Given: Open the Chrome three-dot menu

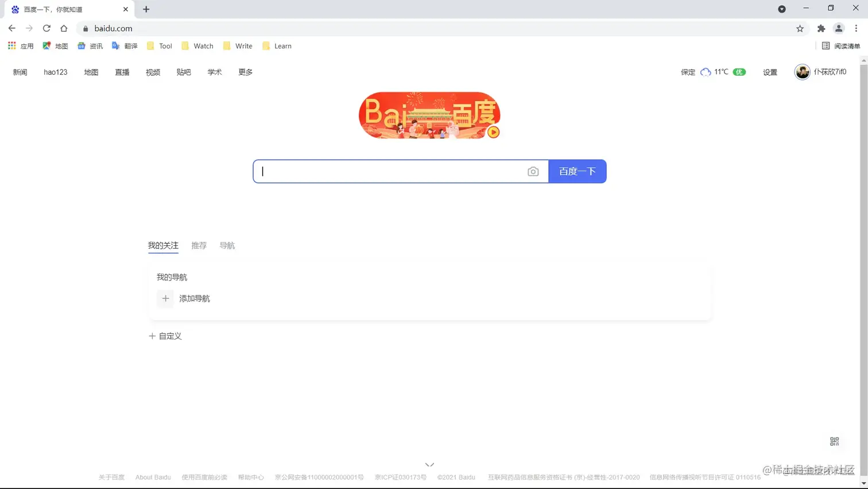Looking at the screenshot, I should point(856,29).
